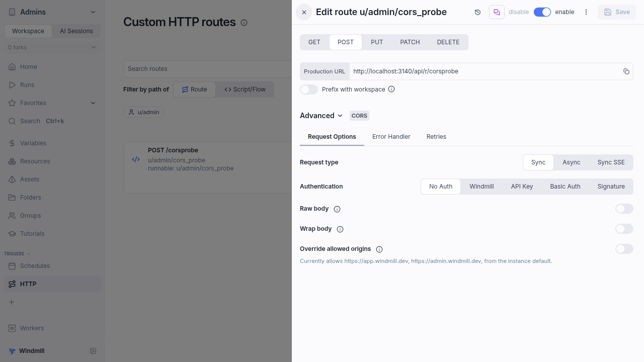
Task: Choose Signature authentication
Action: [611, 187]
